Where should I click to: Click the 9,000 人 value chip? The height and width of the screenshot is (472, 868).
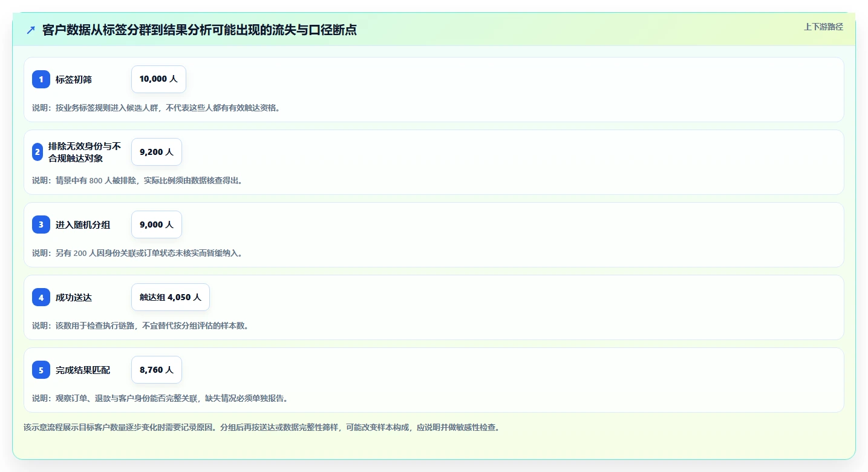coord(157,225)
